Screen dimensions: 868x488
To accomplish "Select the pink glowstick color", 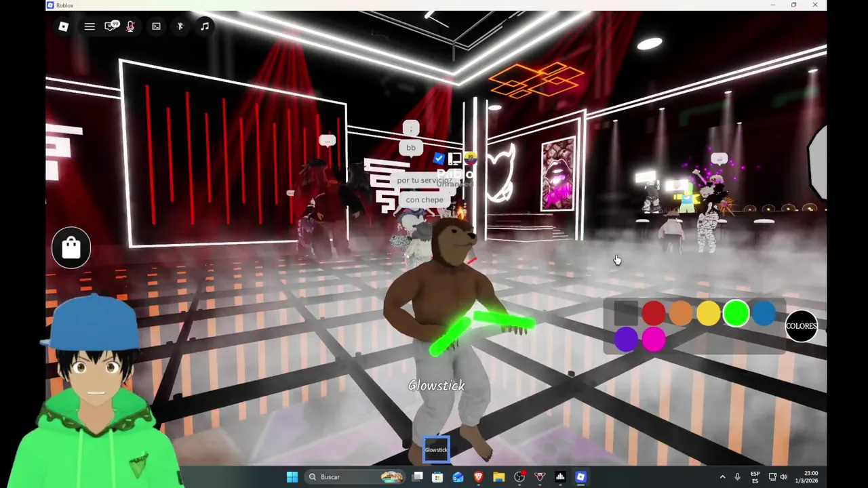I will 654,339.
